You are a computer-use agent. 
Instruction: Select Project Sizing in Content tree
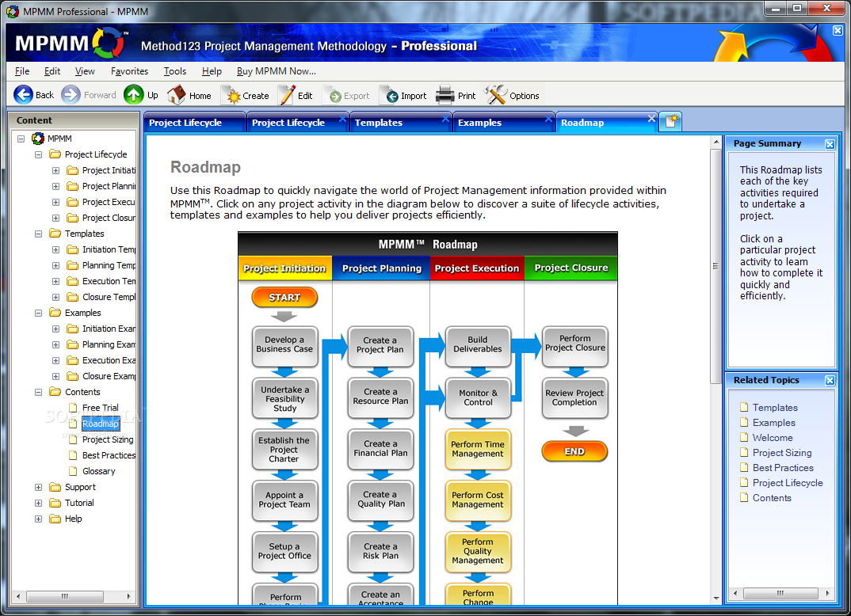click(108, 439)
